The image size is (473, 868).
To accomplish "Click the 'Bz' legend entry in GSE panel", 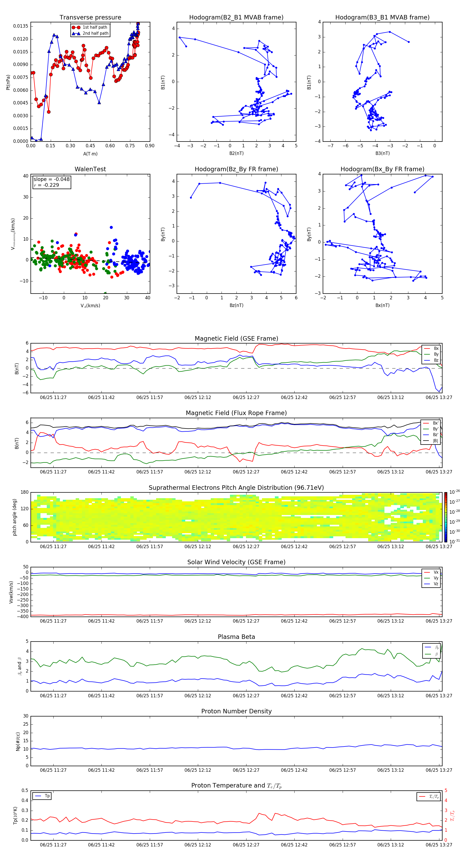I will [x=431, y=360].
